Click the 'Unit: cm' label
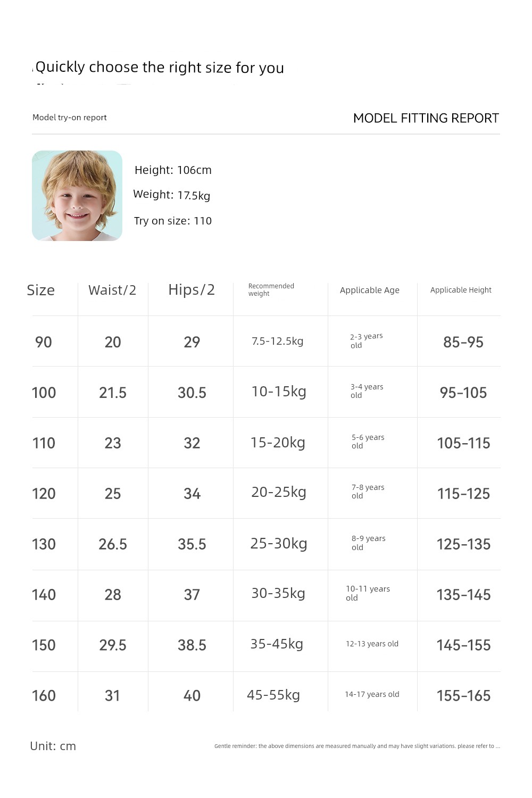This screenshot has width=532, height=798. tap(53, 746)
